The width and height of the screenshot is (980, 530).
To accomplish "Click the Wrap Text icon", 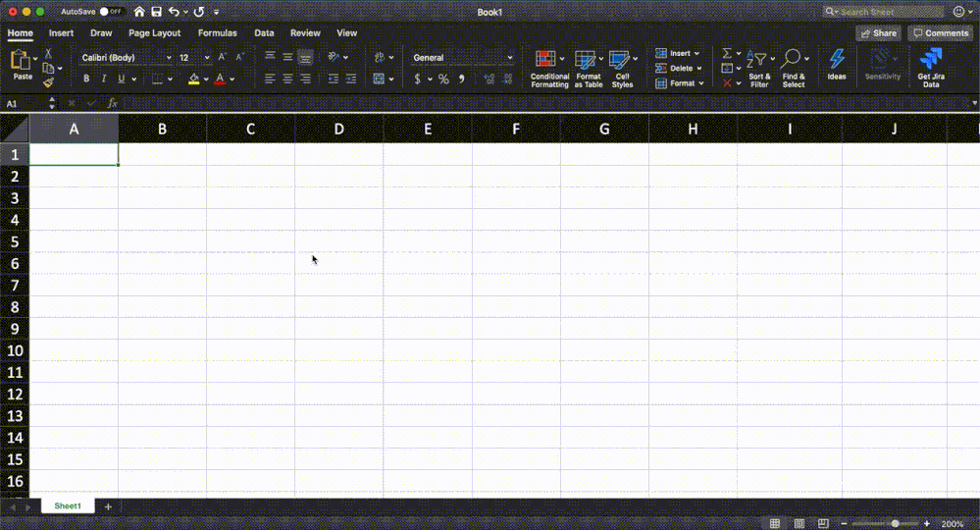I will click(x=380, y=57).
